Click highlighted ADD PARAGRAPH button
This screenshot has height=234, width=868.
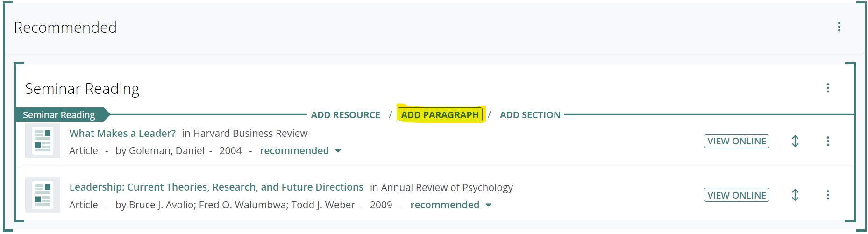(x=440, y=115)
